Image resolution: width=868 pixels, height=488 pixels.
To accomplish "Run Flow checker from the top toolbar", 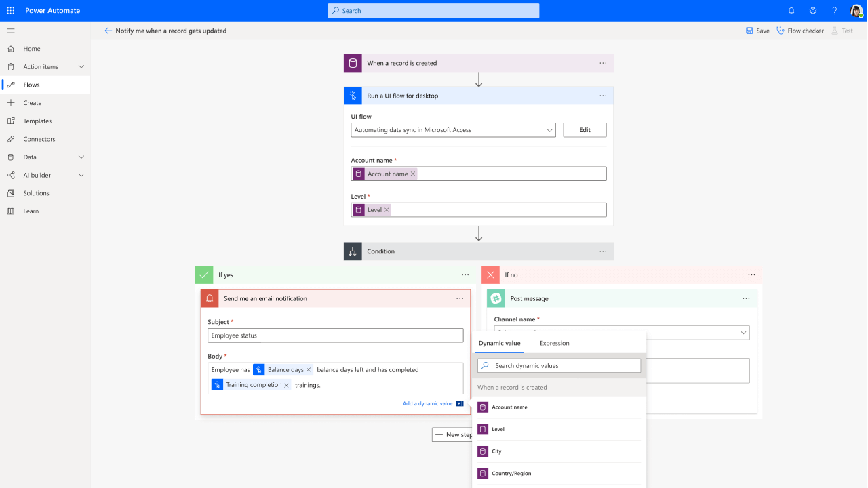I will (x=800, y=30).
